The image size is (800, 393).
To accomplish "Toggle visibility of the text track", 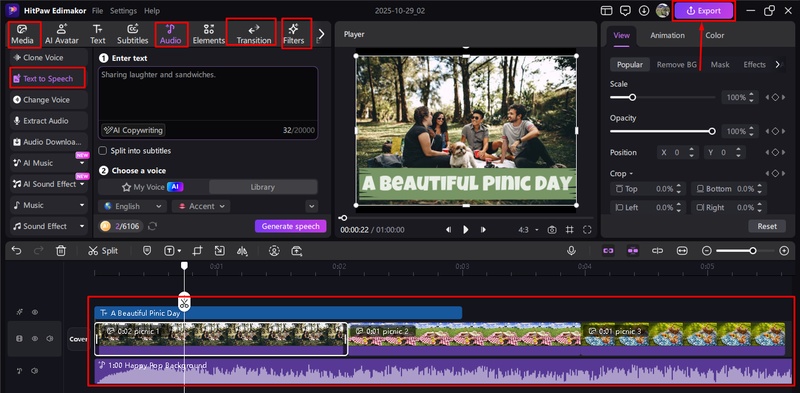I will click(35, 312).
